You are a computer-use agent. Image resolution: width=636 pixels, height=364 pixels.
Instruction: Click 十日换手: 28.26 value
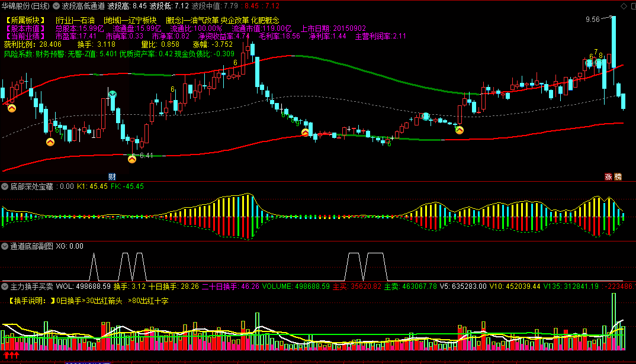(x=174, y=286)
